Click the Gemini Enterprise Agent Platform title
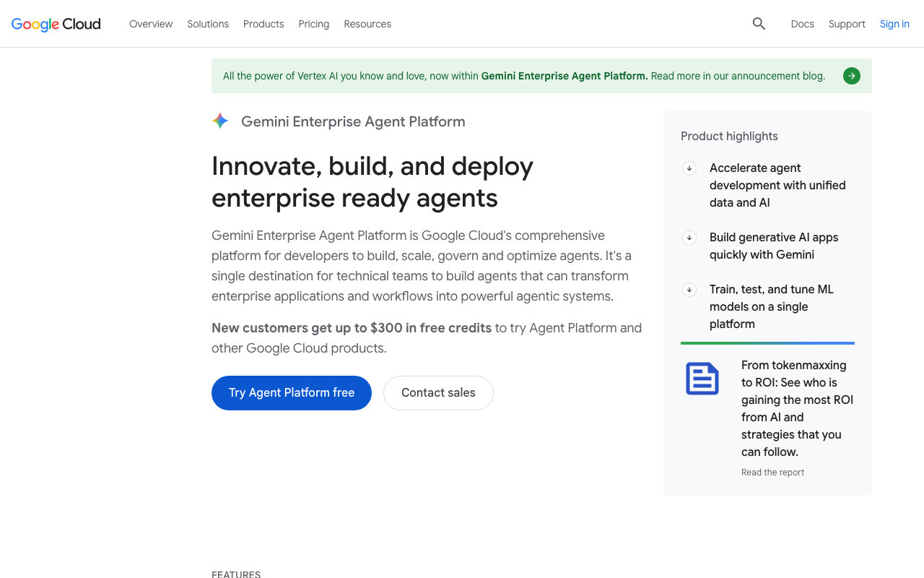Screen dimensions: 924x578 coord(353,121)
